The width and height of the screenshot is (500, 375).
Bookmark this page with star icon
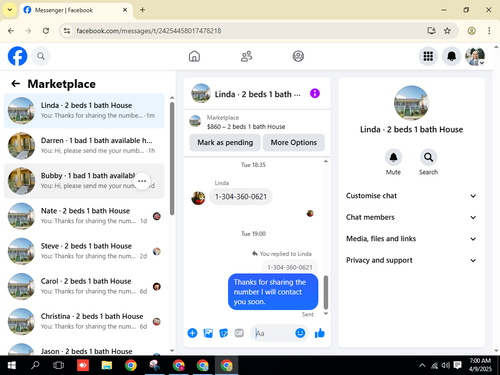(447, 31)
